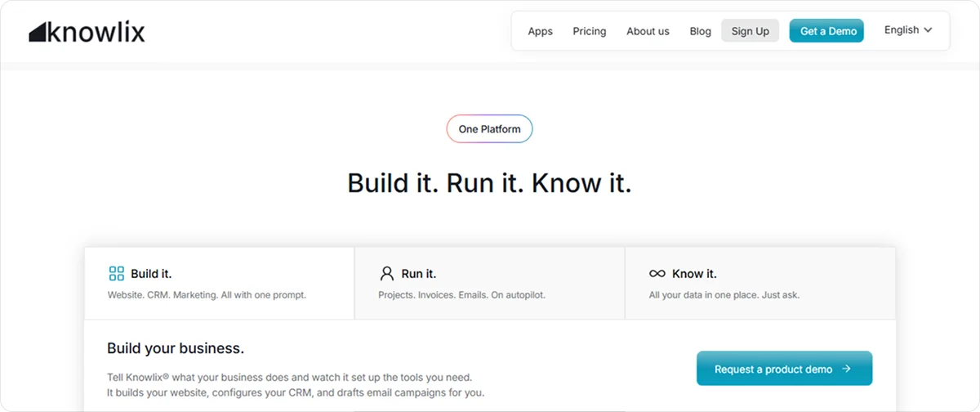Click the line starting Tell Knowlix what your business
The width and height of the screenshot is (980, 412).
(x=290, y=378)
